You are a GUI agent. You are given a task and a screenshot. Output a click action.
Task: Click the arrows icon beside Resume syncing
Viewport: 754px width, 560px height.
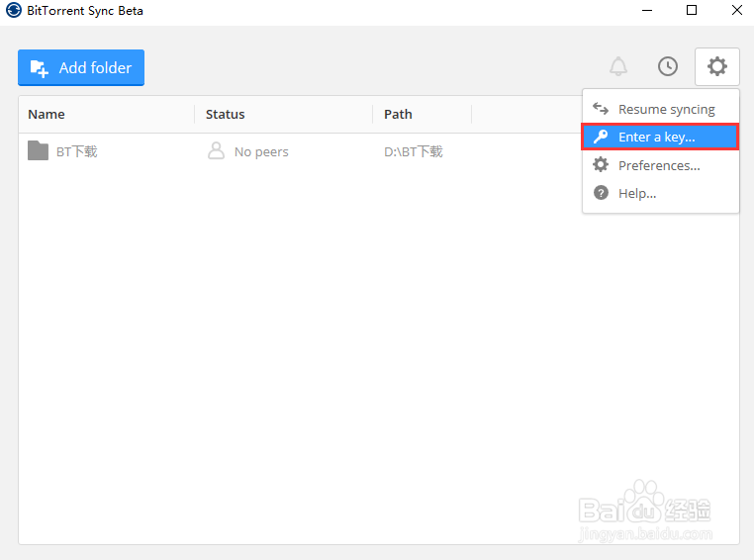point(601,109)
